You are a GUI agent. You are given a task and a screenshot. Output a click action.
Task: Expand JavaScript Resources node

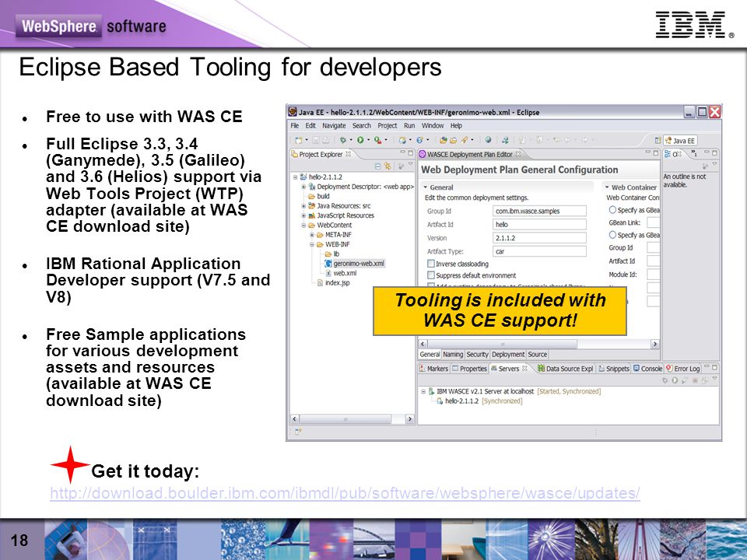303,215
